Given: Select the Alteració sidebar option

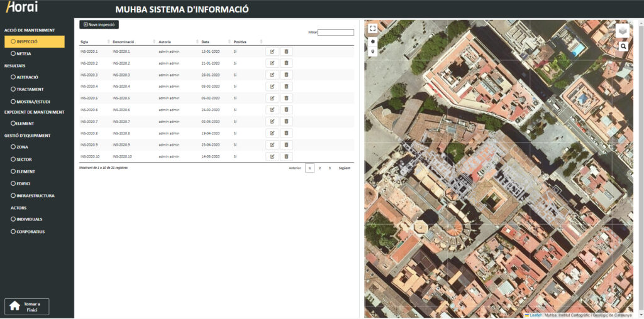Looking at the screenshot, I should [x=28, y=77].
